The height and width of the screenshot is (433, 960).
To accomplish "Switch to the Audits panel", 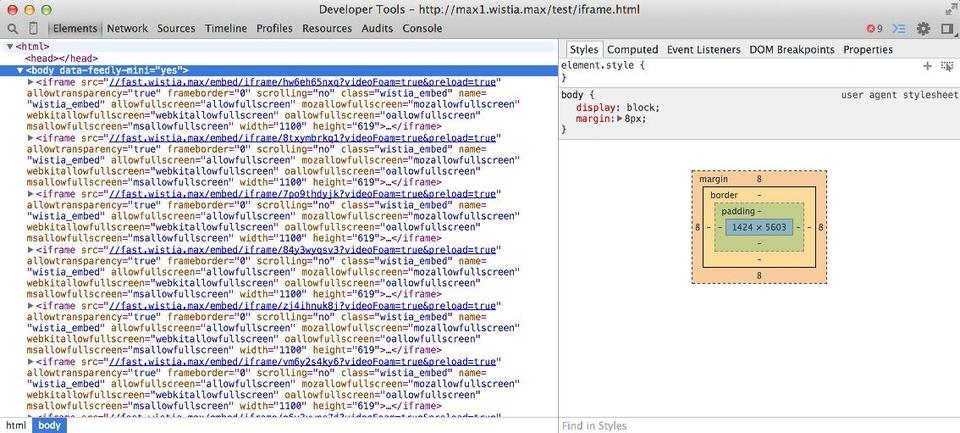I will coord(377,28).
